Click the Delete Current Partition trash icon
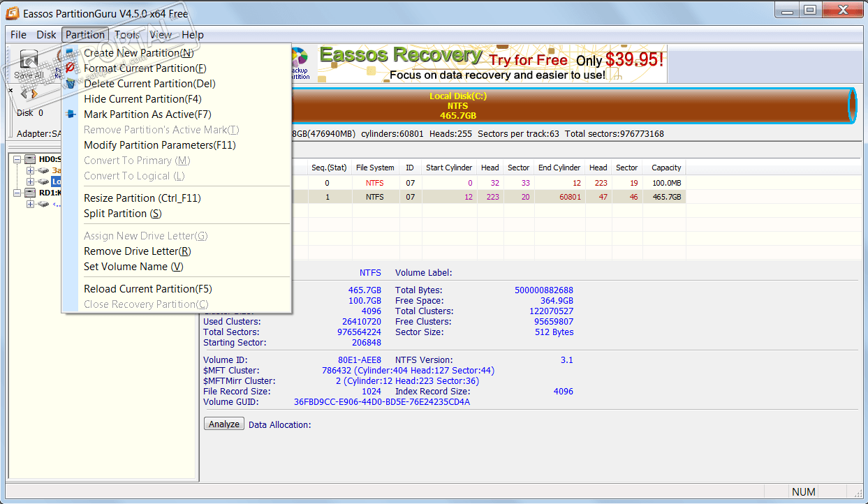This screenshot has height=504, width=868. tap(70, 84)
